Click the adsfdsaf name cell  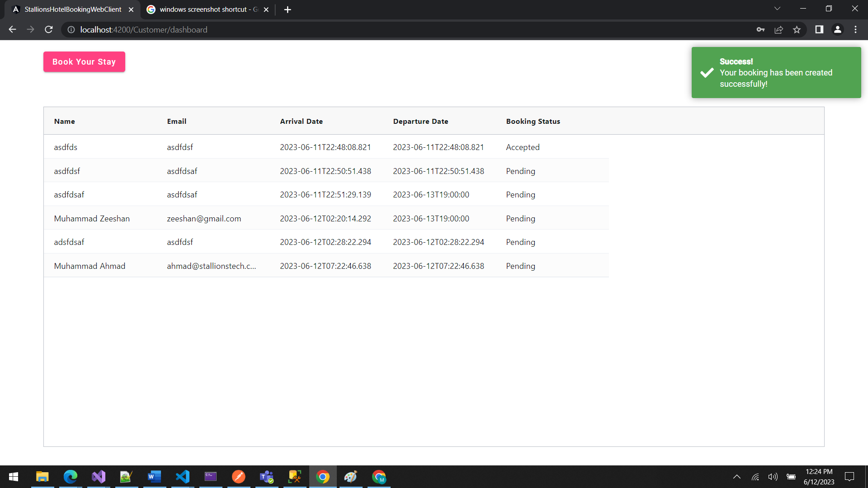tap(69, 242)
